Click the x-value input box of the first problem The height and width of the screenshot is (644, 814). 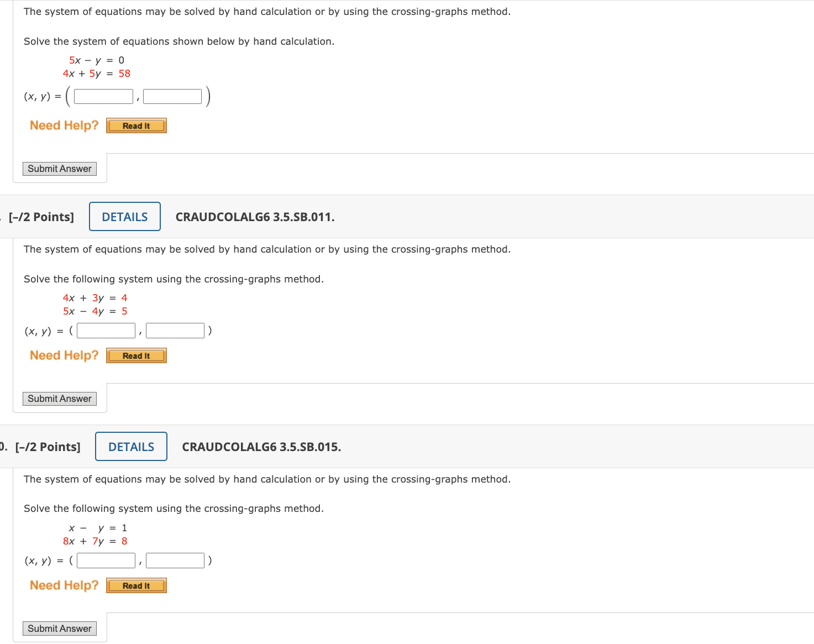[103, 96]
